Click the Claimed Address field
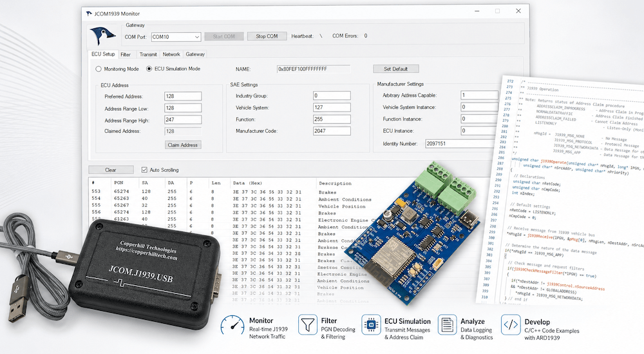This screenshot has width=644, height=354. [x=183, y=132]
